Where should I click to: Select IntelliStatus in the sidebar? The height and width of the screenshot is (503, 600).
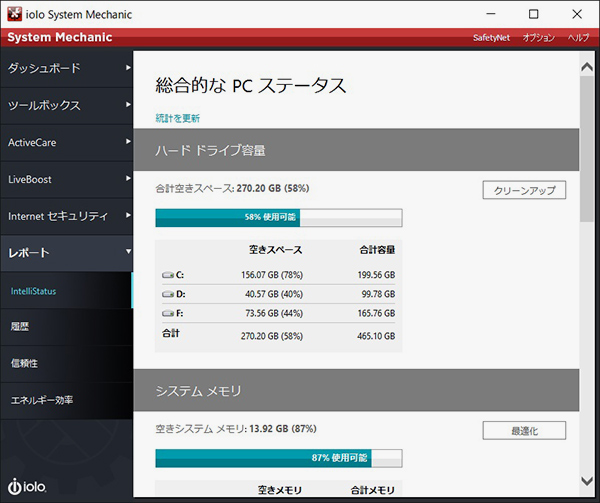pos(66,290)
